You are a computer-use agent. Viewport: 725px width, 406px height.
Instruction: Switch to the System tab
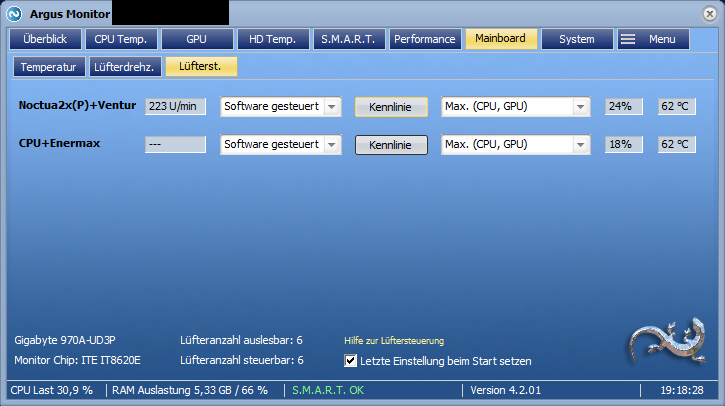pyautogui.click(x=577, y=39)
